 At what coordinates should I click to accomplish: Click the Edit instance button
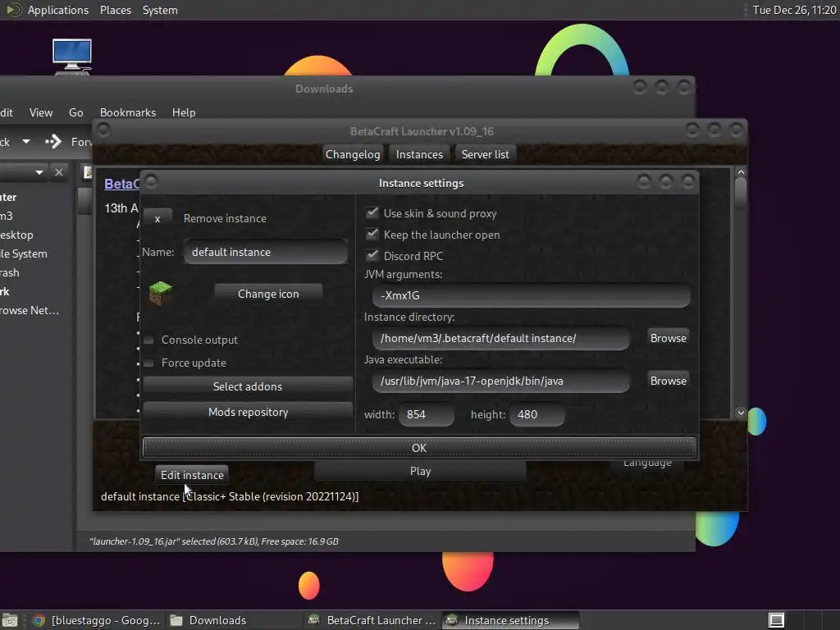pyautogui.click(x=192, y=475)
